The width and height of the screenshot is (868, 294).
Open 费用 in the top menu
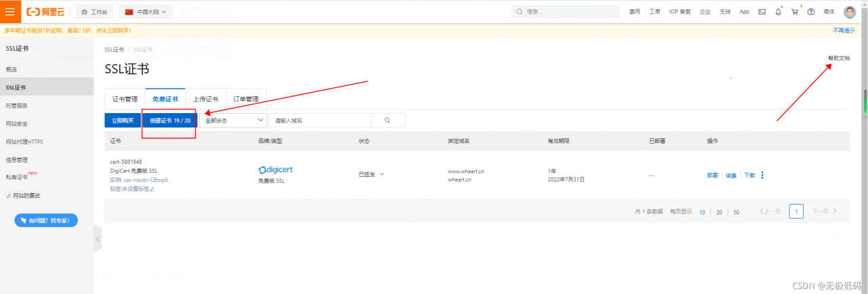[x=635, y=12]
